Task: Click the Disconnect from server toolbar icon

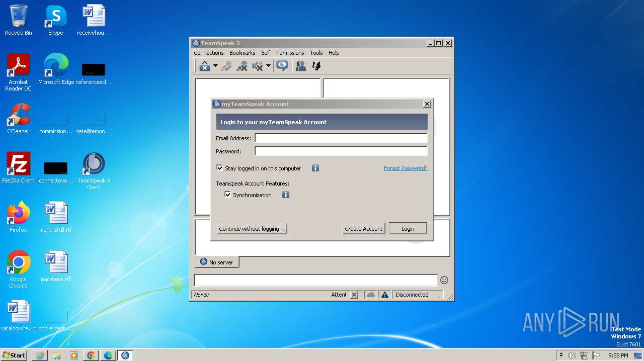Action: coord(226,66)
